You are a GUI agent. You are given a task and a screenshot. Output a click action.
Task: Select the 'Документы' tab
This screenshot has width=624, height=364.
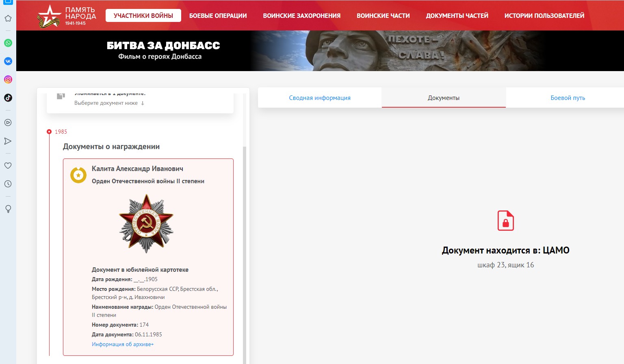[x=444, y=98]
